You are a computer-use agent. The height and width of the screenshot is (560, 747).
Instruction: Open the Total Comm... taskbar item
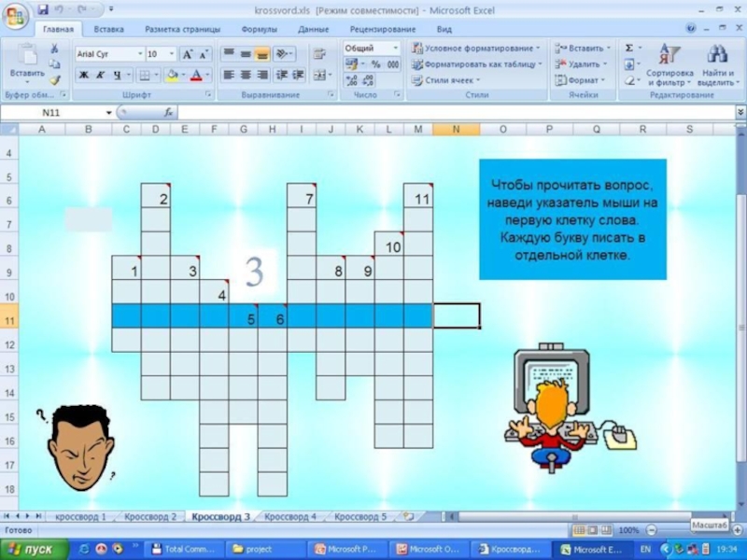[183, 550]
